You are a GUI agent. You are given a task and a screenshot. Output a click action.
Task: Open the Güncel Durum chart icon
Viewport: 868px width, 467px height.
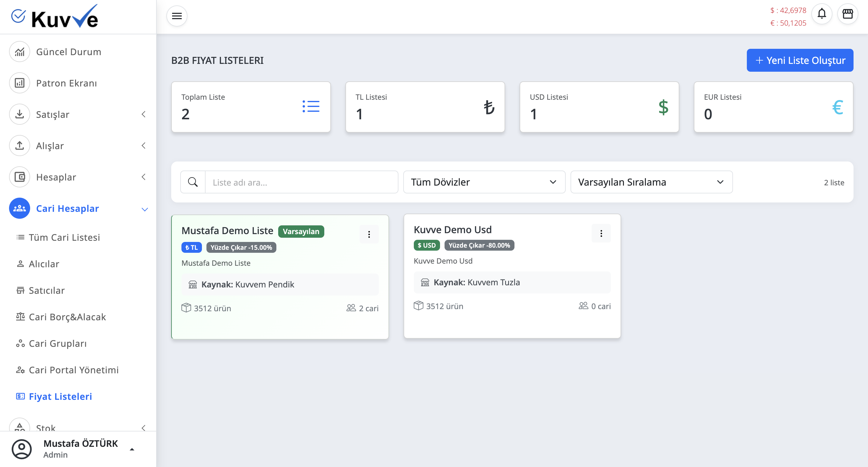[x=20, y=52]
